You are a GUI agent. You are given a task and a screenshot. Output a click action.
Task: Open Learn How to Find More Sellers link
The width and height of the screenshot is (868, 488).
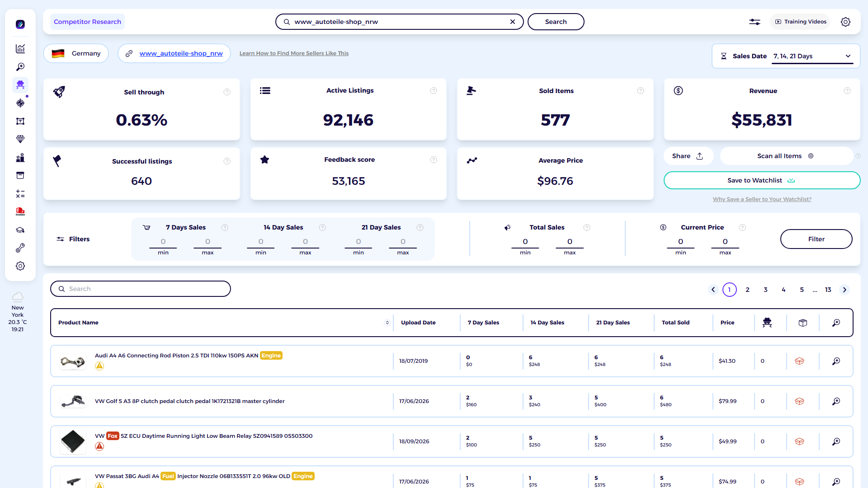coord(294,53)
